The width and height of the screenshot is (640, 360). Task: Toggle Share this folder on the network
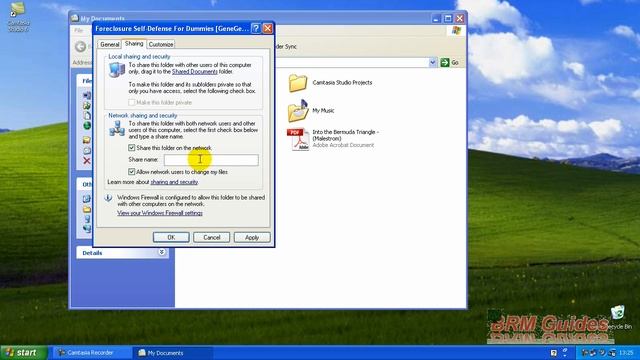(x=131, y=148)
